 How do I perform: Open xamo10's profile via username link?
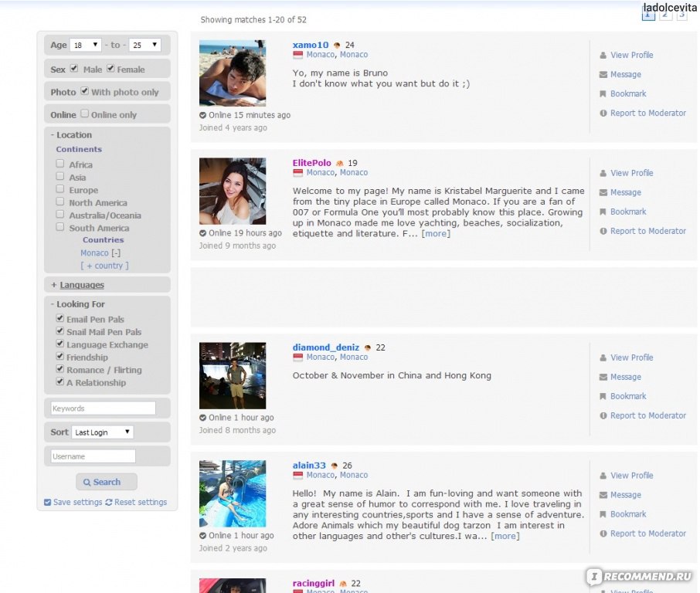click(311, 45)
